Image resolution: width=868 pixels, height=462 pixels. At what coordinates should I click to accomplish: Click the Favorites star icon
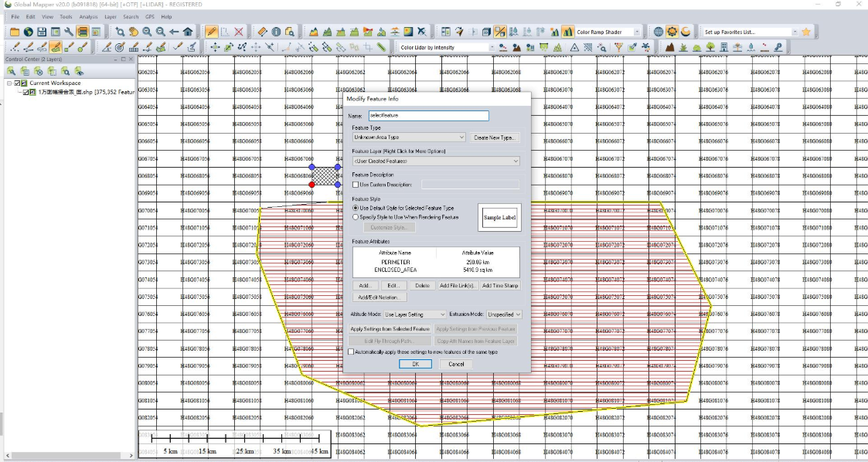point(806,32)
